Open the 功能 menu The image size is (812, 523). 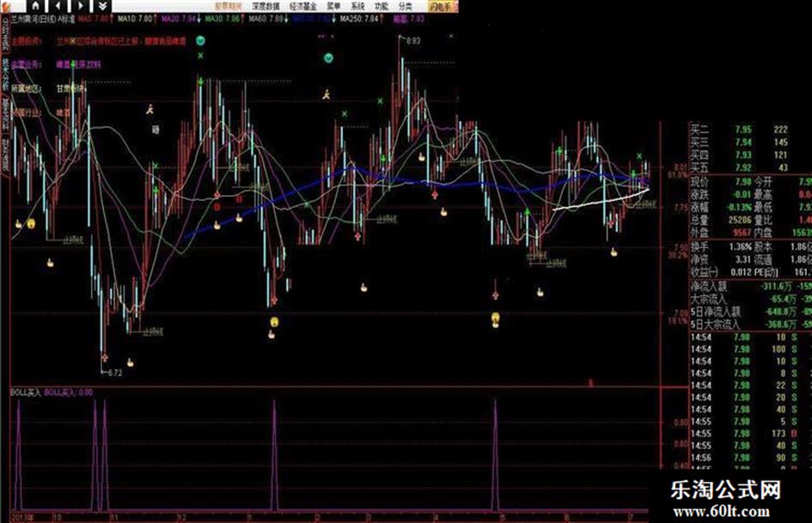382,7
